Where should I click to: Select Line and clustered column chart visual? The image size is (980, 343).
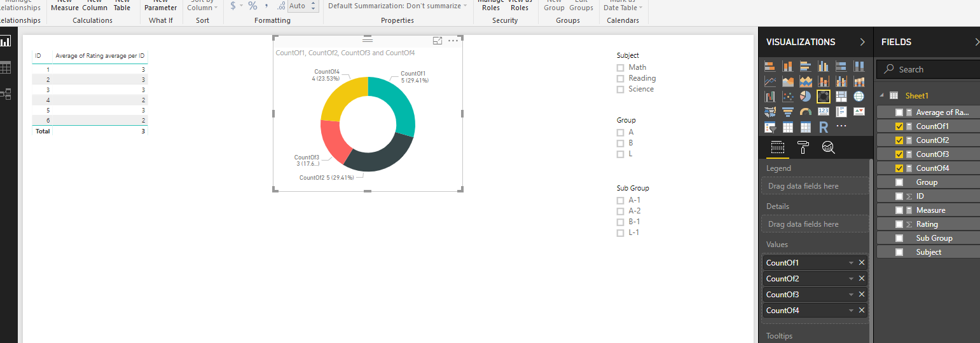tap(841, 81)
